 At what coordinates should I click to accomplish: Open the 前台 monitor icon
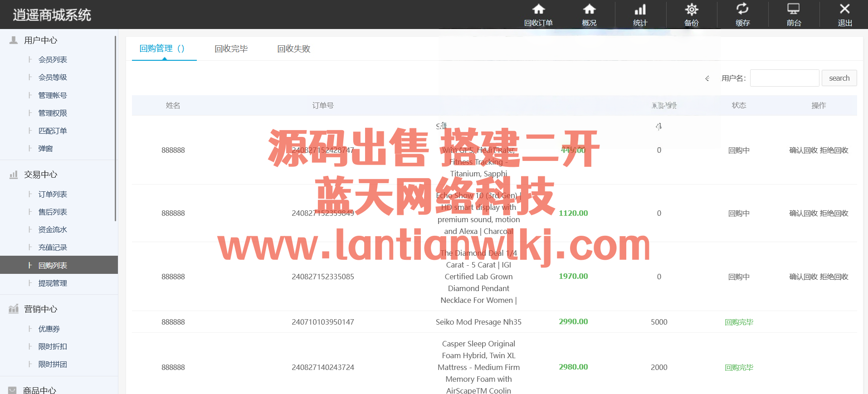[x=794, y=10]
